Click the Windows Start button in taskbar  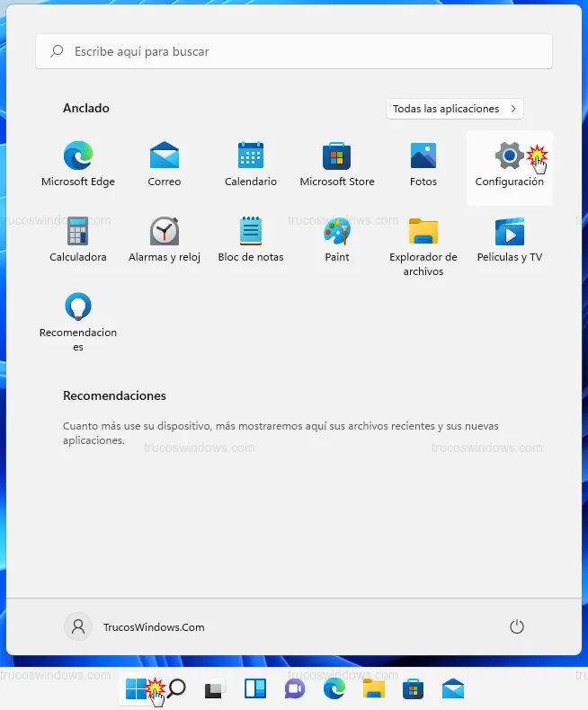click(x=136, y=689)
